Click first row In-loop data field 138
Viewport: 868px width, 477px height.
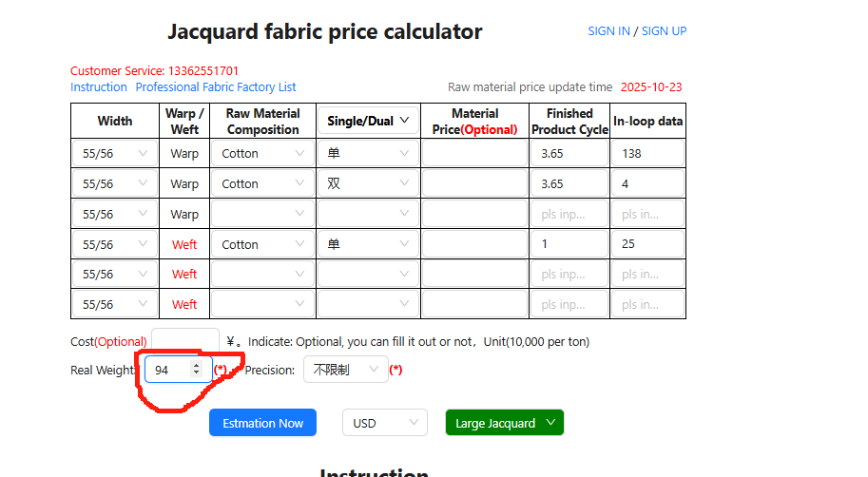[647, 153]
